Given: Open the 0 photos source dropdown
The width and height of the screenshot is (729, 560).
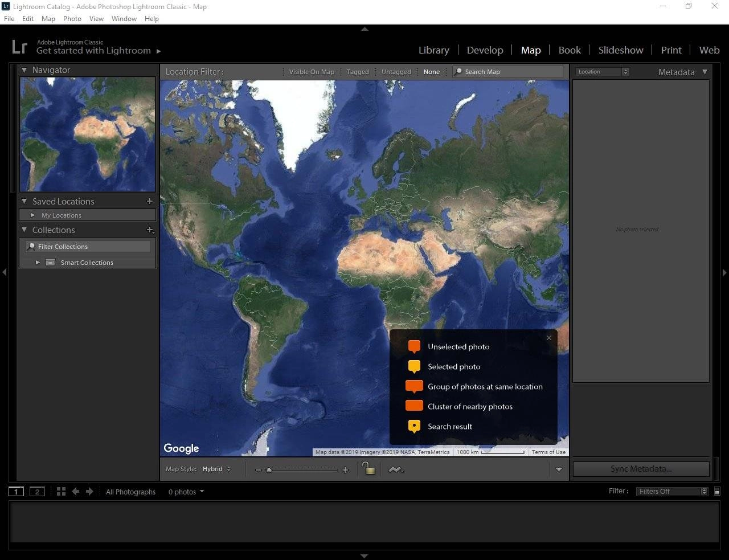Looking at the screenshot, I should click(x=186, y=492).
